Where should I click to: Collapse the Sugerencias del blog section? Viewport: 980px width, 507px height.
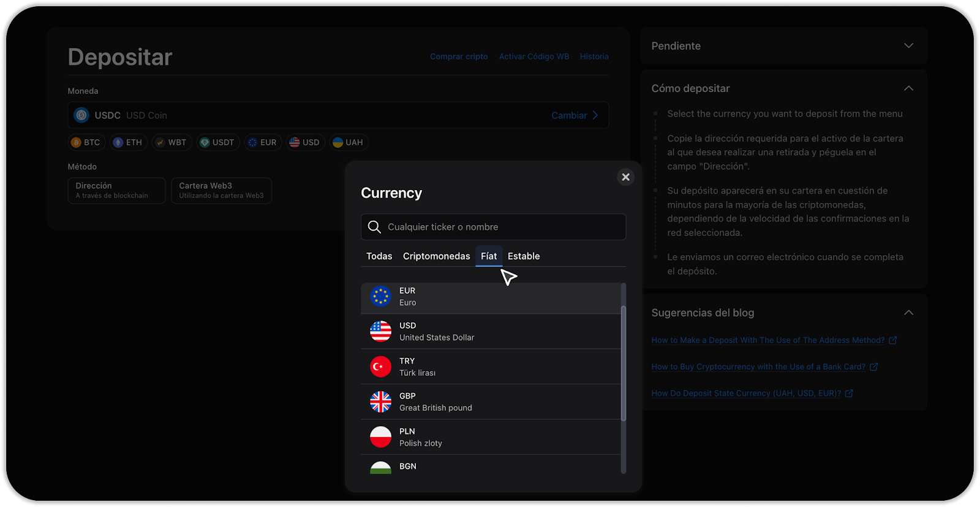[x=908, y=313]
